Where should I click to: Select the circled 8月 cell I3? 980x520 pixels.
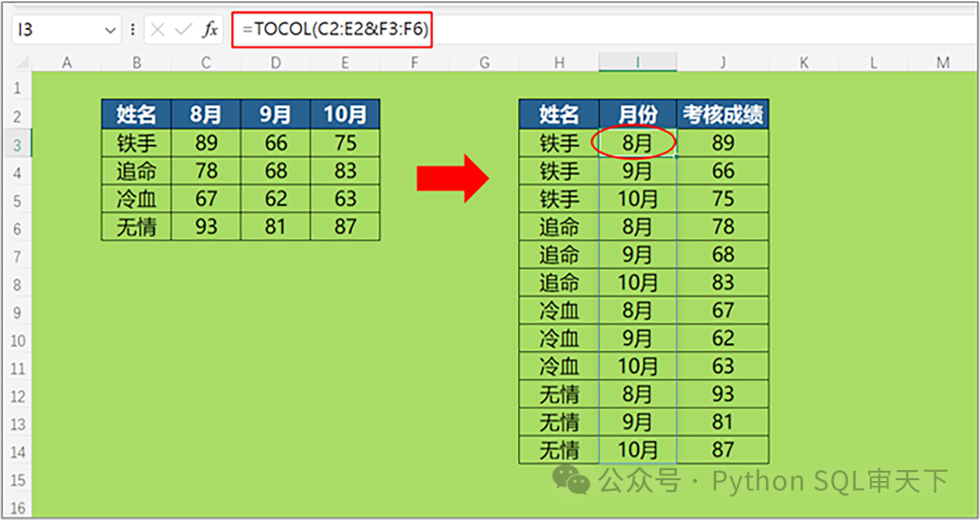(x=637, y=143)
